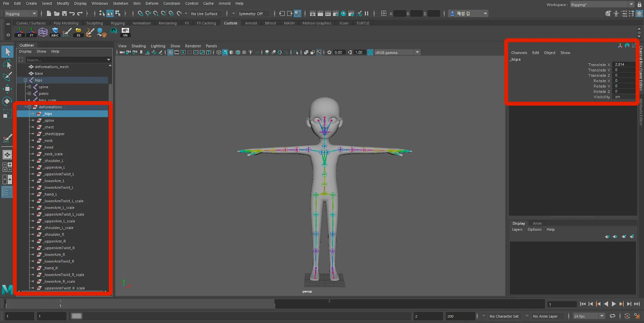The width and height of the screenshot is (644, 323).
Task: Open the 24 fps frame rate dropdown
Action: (588, 316)
